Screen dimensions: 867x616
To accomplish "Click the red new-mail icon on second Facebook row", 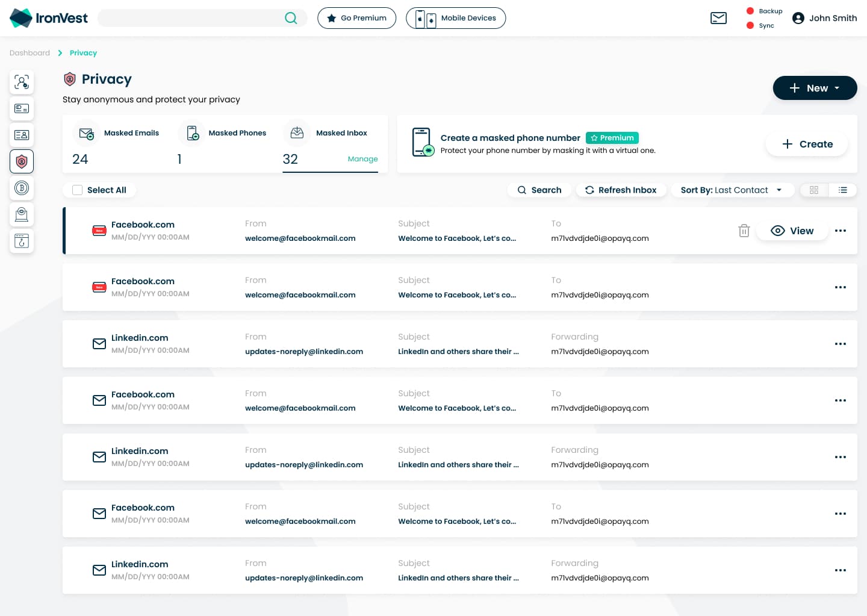I will (99, 287).
